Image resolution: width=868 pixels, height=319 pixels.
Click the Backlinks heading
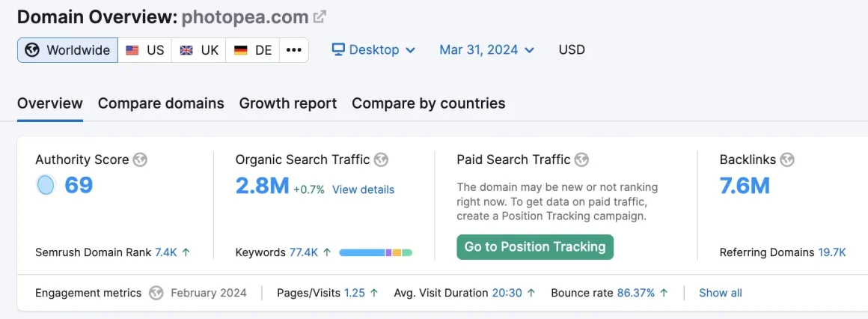pyautogui.click(x=748, y=160)
